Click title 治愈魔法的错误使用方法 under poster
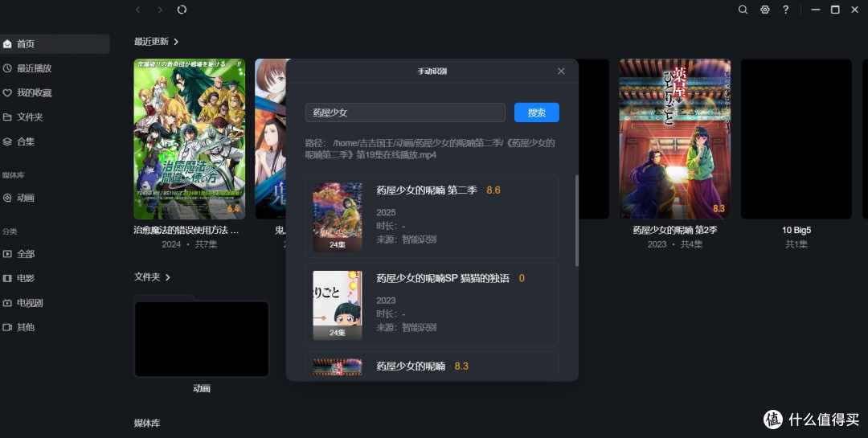 186,230
